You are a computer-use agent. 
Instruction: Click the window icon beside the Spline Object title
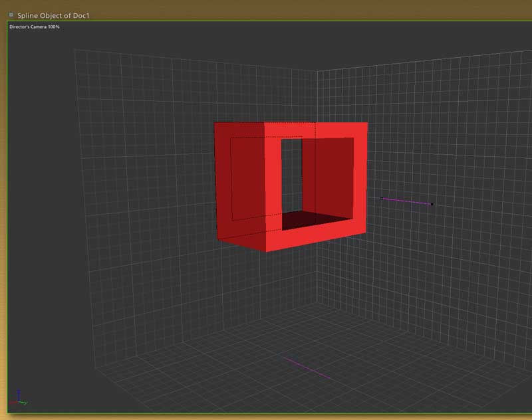(x=11, y=15)
